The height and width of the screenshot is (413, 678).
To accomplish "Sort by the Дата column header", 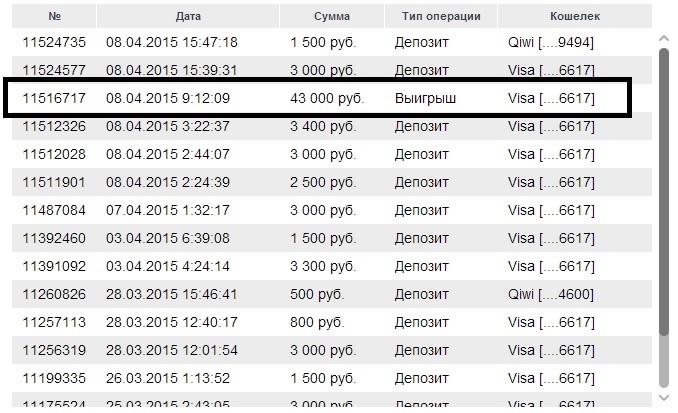I will click(x=188, y=16).
